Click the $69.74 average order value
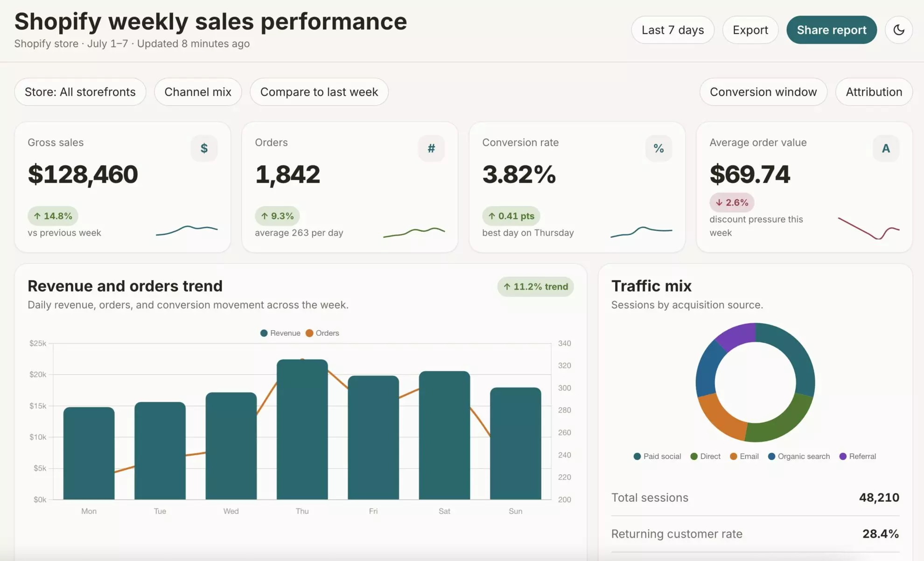 (750, 174)
